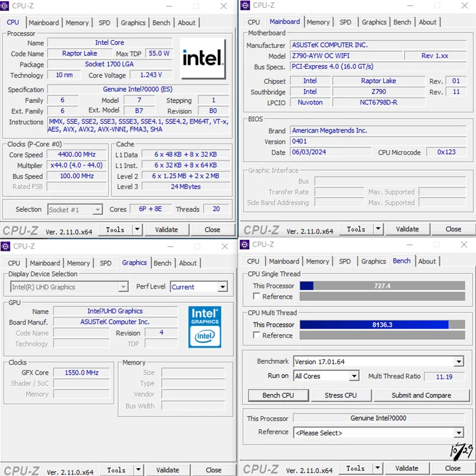Switch to the Memory tab in the Mainboard window
This screenshot has height=476, width=476.
tap(319, 22)
